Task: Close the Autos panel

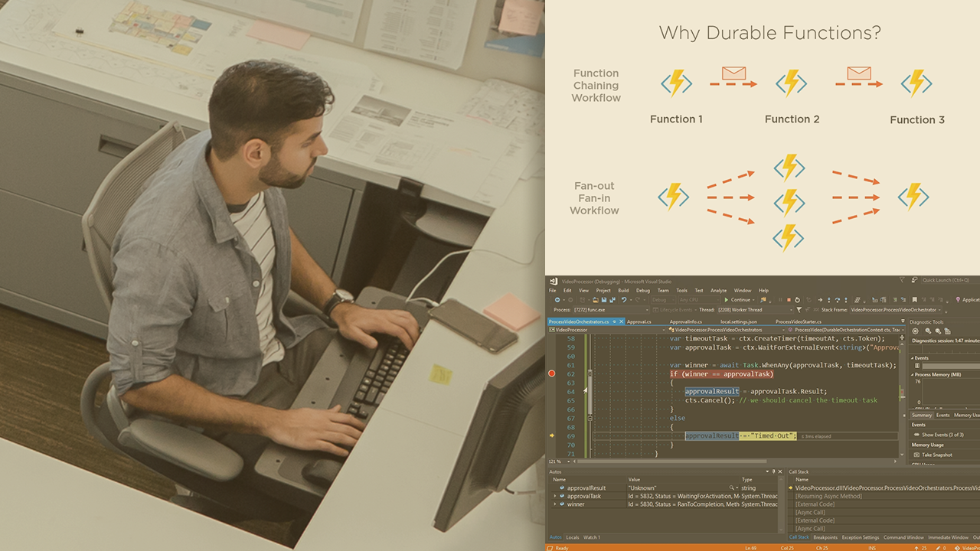Action: click(780, 471)
